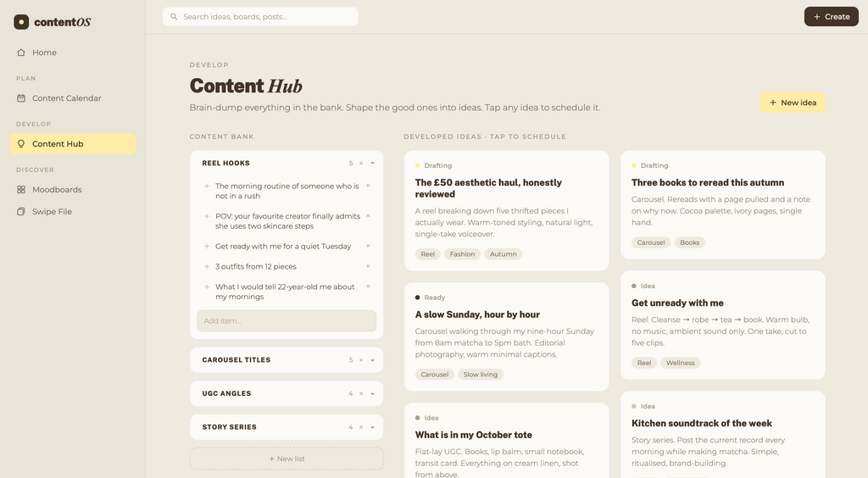
Task: Expand the UGC Angles list
Action: pyautogui.click(x=373, y=394)
